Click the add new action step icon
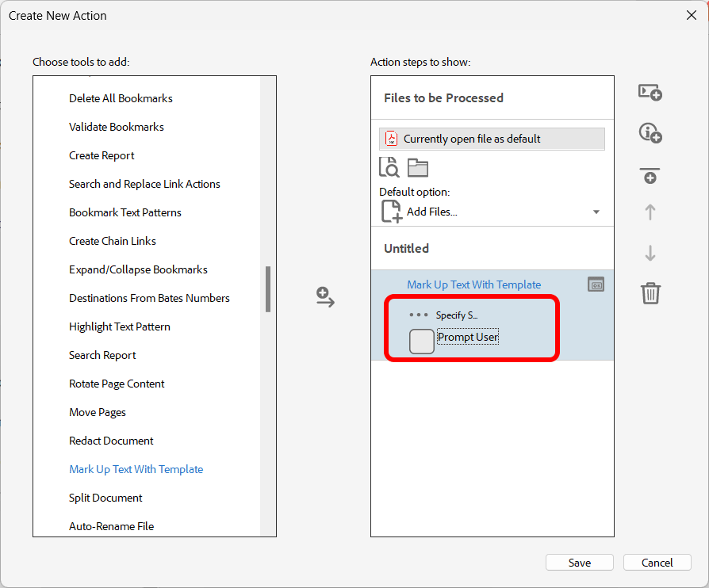 [650, 92]
